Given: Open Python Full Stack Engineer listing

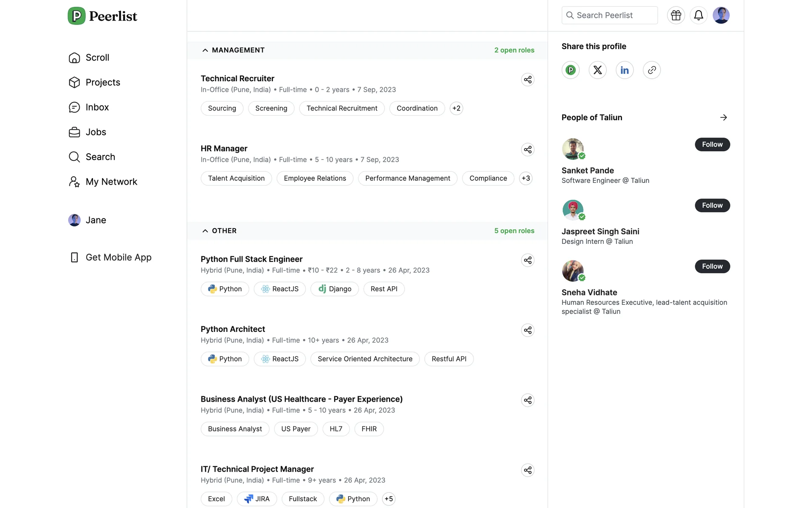Looking at the screenshot, I should 251,259.
